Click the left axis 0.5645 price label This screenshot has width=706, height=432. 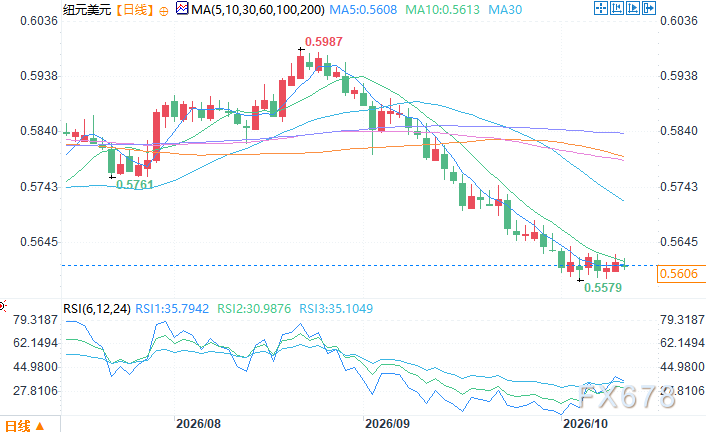tap(39, 242)
